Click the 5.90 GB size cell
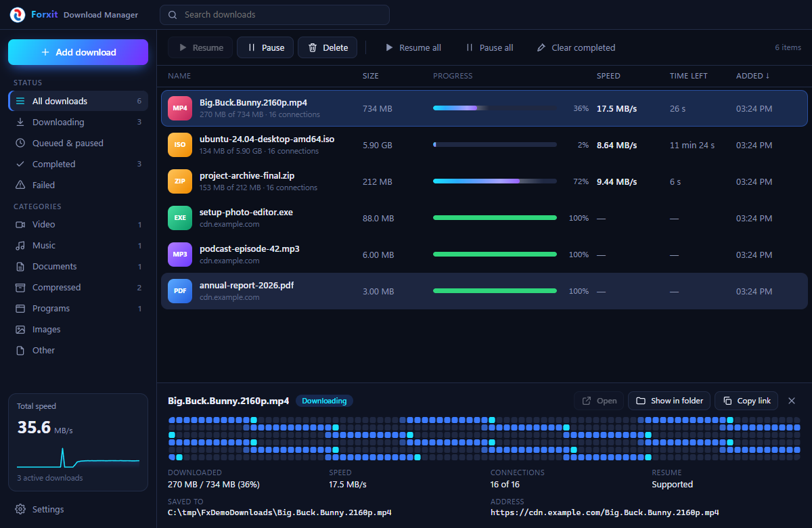812x528 pixels. (x=378, y=145)
